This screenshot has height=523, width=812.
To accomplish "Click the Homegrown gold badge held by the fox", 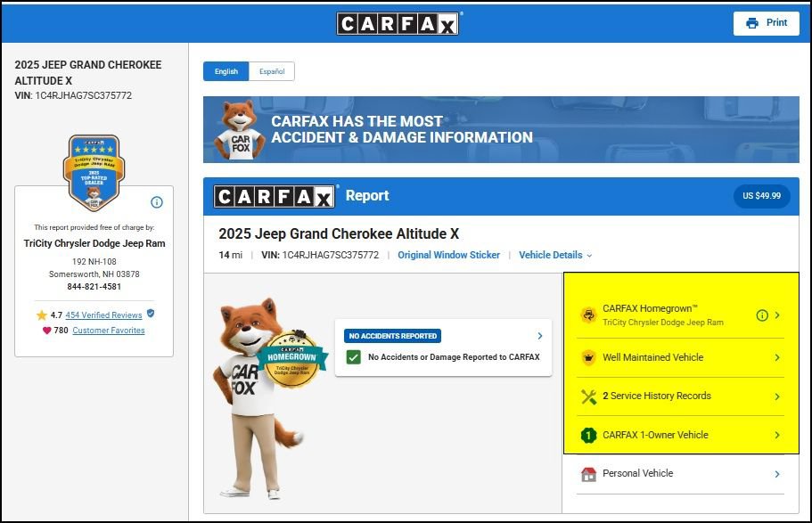I will tap(292, 361).
